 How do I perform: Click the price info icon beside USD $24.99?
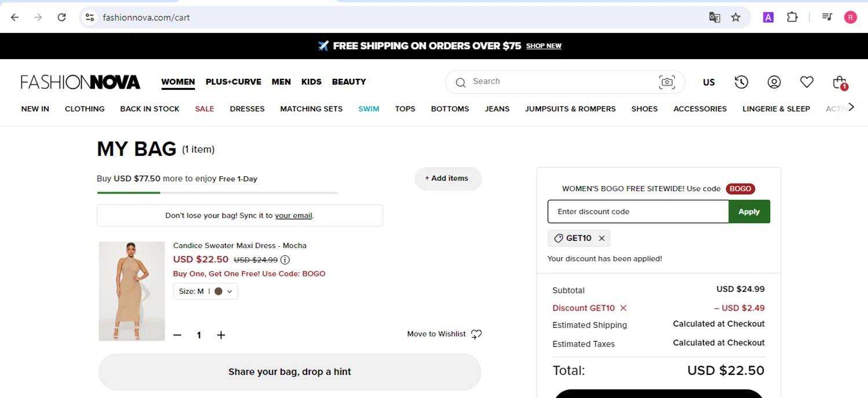285,260
